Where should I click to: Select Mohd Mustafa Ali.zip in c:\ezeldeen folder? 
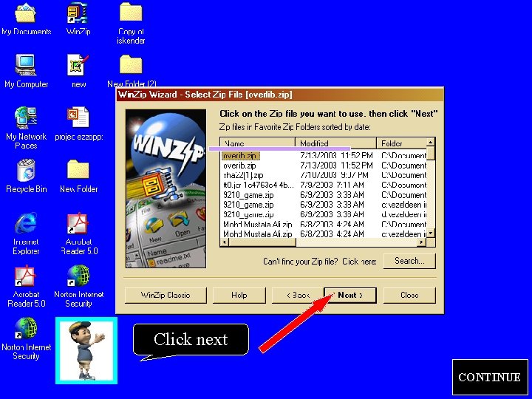pos(324,233)
